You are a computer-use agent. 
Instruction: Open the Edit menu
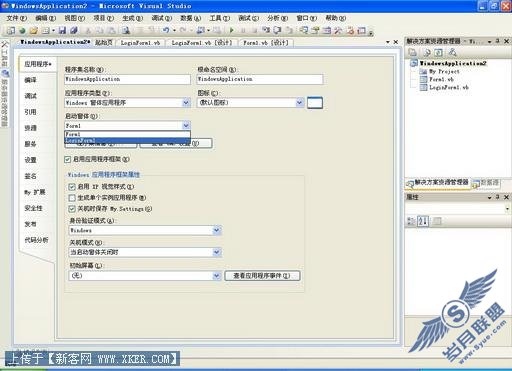coord(46,18)
